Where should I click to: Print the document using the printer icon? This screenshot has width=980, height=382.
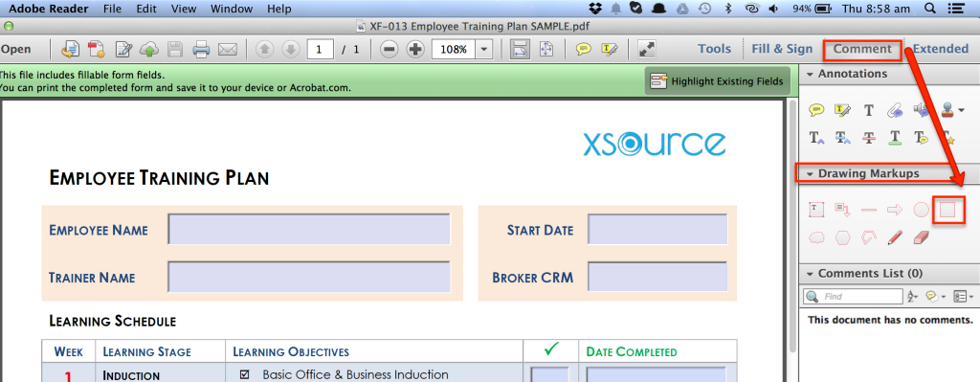[201, 50]
